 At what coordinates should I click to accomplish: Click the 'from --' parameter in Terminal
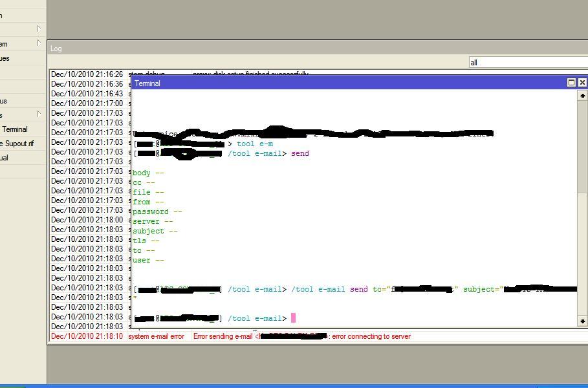click(148, 202)
